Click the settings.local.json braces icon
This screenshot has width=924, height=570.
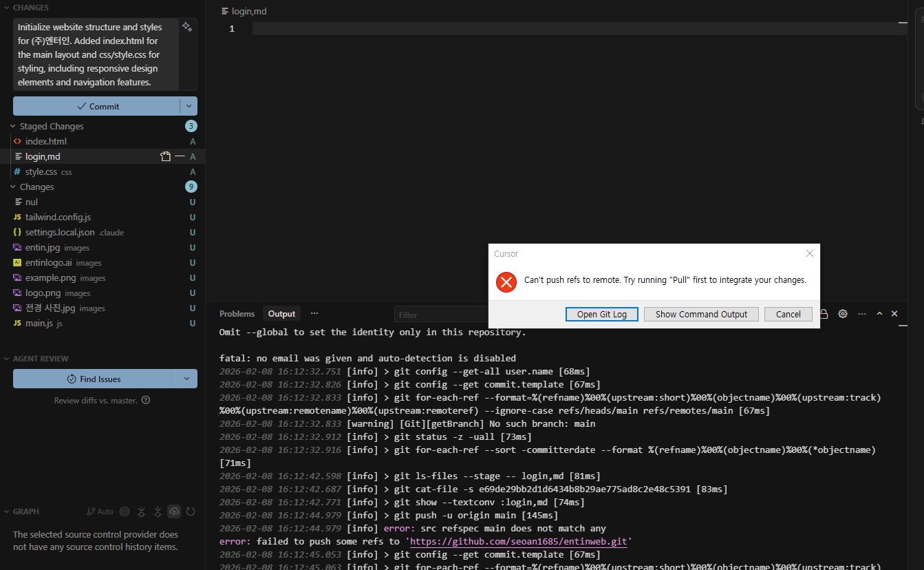[17, 232]
